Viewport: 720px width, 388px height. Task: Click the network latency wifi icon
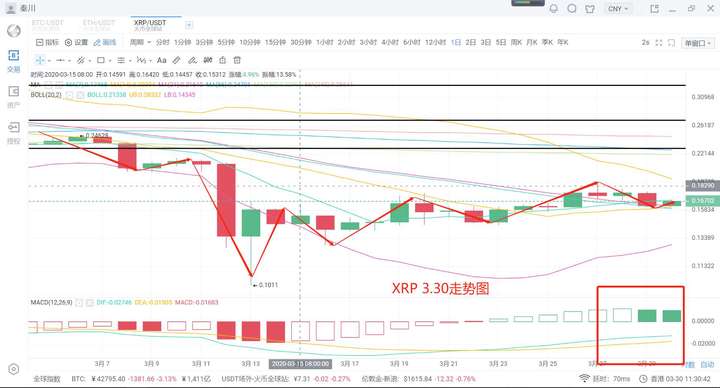point(584,378)
